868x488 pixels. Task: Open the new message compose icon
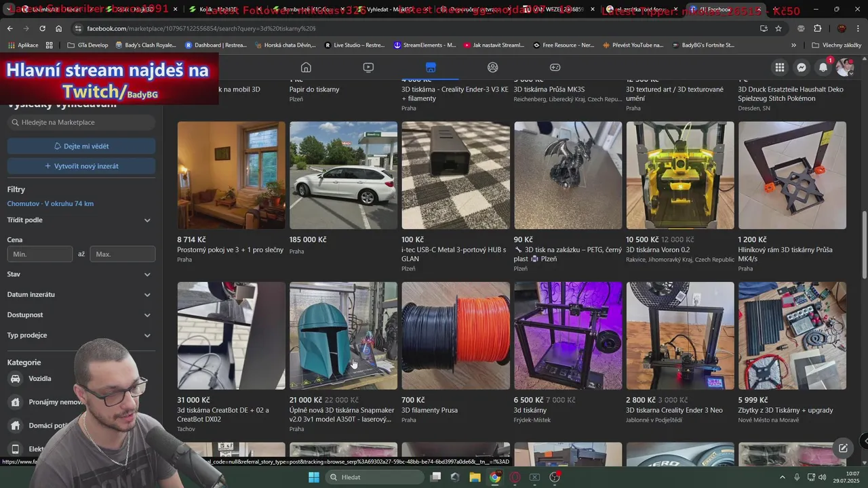coord(843,448)
